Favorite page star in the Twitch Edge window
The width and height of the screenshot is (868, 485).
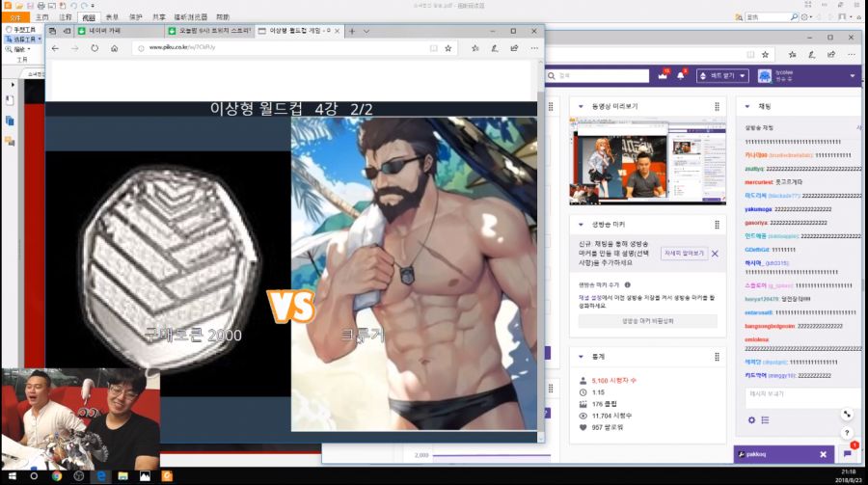click(x=765, y=55)
